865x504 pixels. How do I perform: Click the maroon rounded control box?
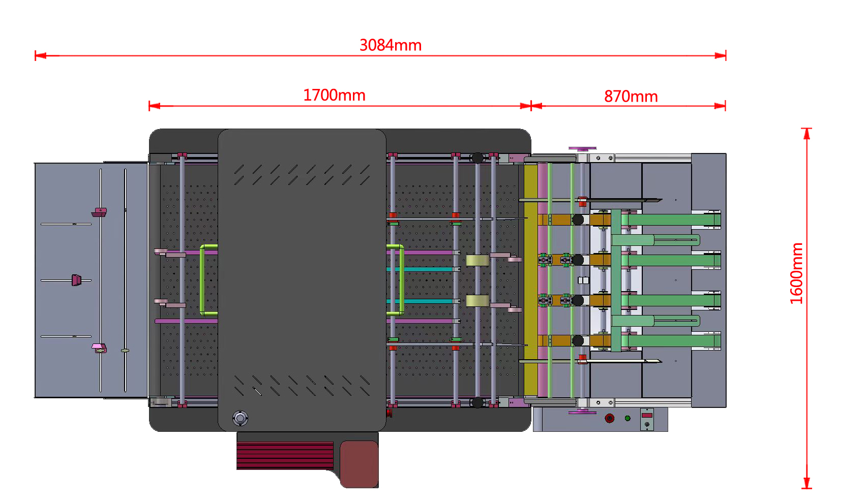point(359,464)
